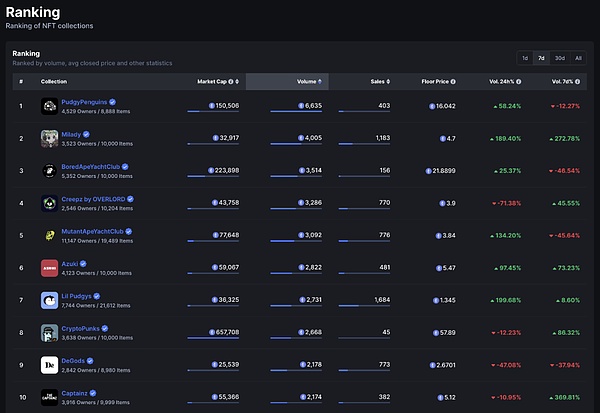
Task: Open the MutantApeYachtClub collection link
Action: (x=100, y=231)
